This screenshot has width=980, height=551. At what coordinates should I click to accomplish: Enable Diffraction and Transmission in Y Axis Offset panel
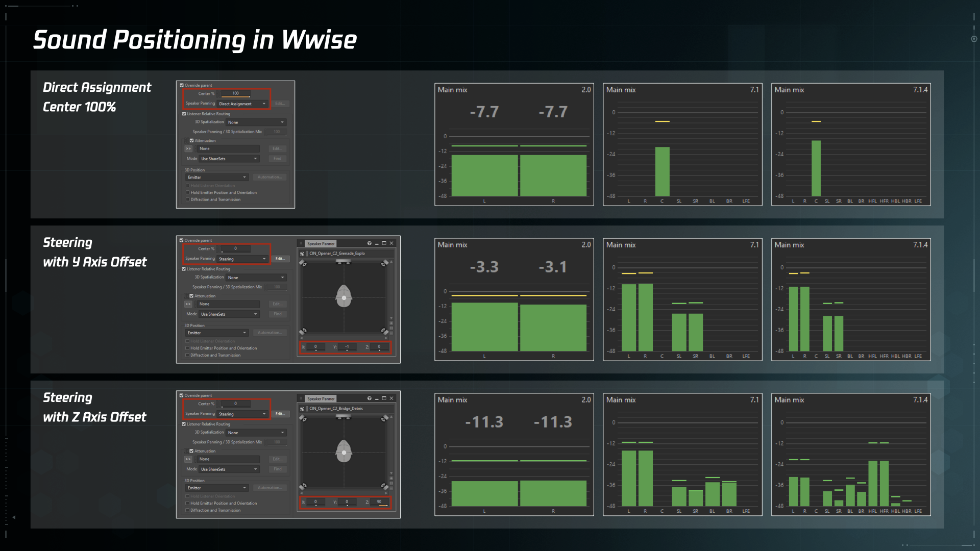pos(188,355)
